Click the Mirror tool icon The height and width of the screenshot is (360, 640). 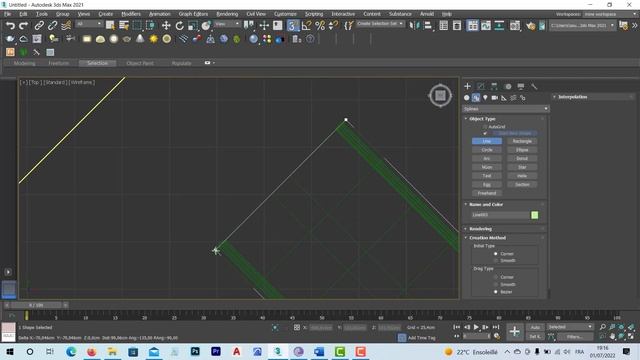(414, 26)
